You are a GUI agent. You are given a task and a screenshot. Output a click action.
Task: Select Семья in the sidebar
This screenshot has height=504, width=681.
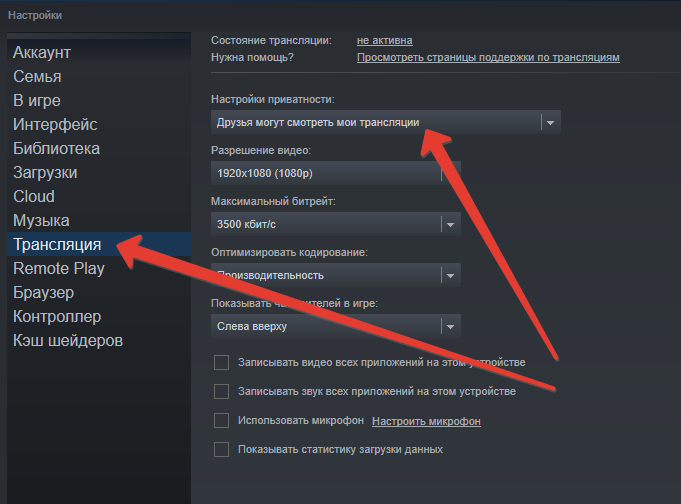37,76
